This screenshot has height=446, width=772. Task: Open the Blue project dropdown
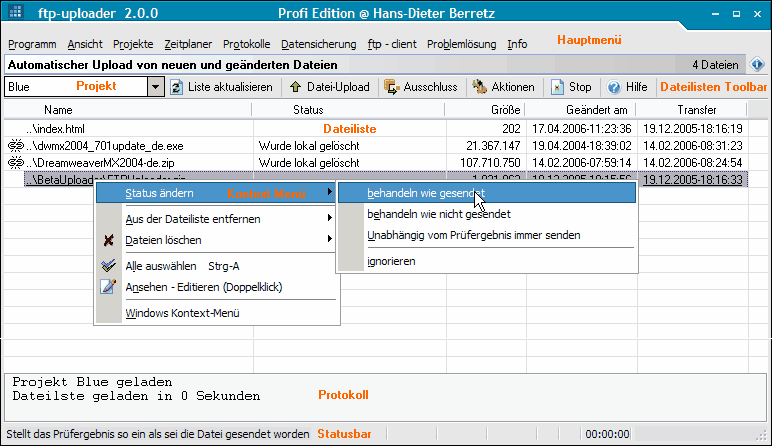(x=155, y=87)
